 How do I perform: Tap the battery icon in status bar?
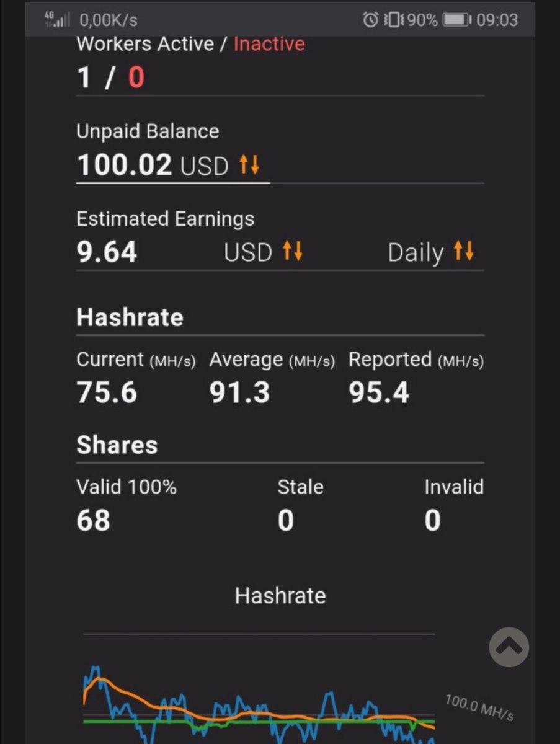pos(458,20)
